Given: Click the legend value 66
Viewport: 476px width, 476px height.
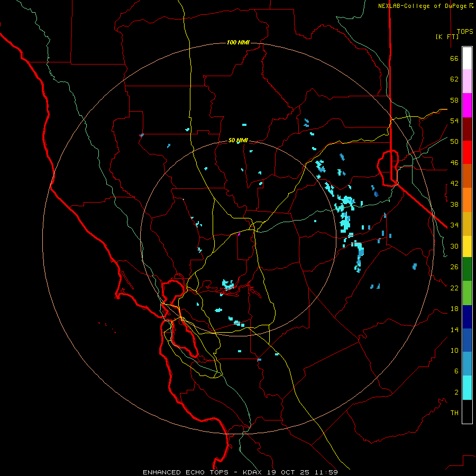Looking at the screenshot, I should pos(454,58).
